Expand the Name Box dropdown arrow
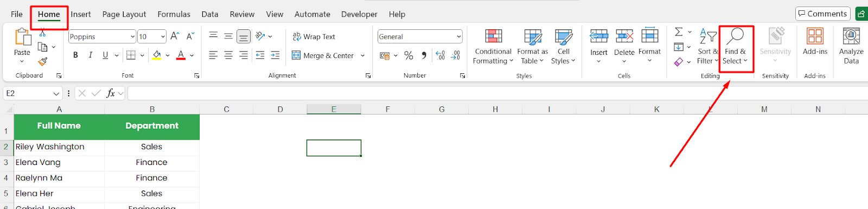The image size is (868, 209). (56, 94)
